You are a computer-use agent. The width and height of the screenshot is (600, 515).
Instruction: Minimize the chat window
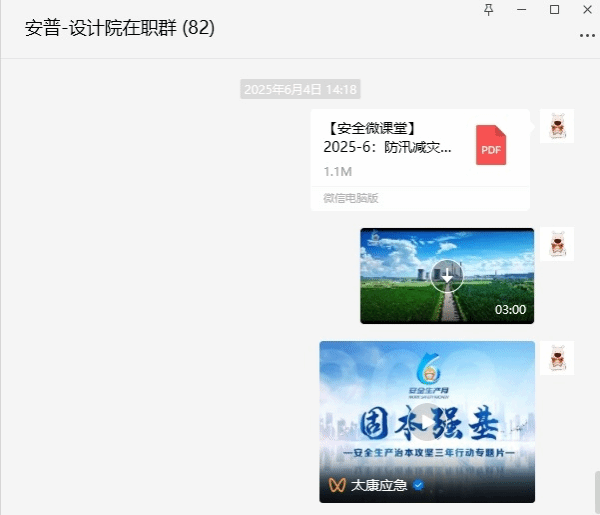click(521, 9)
